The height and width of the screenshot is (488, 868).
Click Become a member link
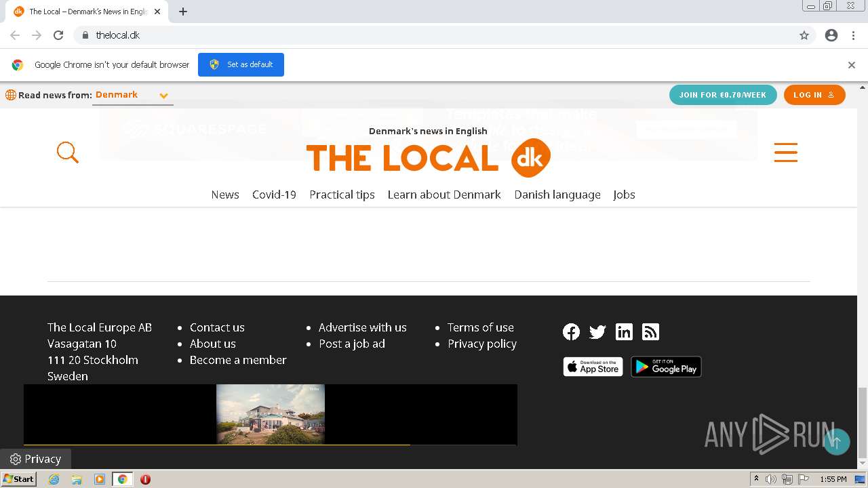238,360
